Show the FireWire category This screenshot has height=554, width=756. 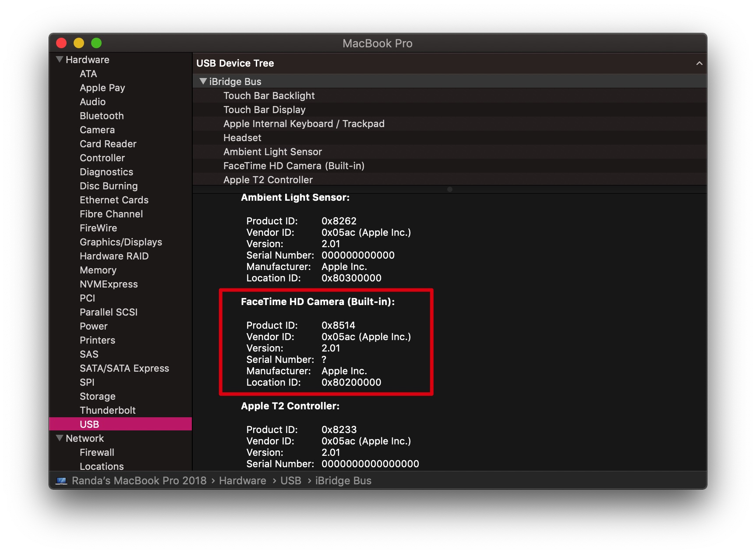[x=99, y=228]
